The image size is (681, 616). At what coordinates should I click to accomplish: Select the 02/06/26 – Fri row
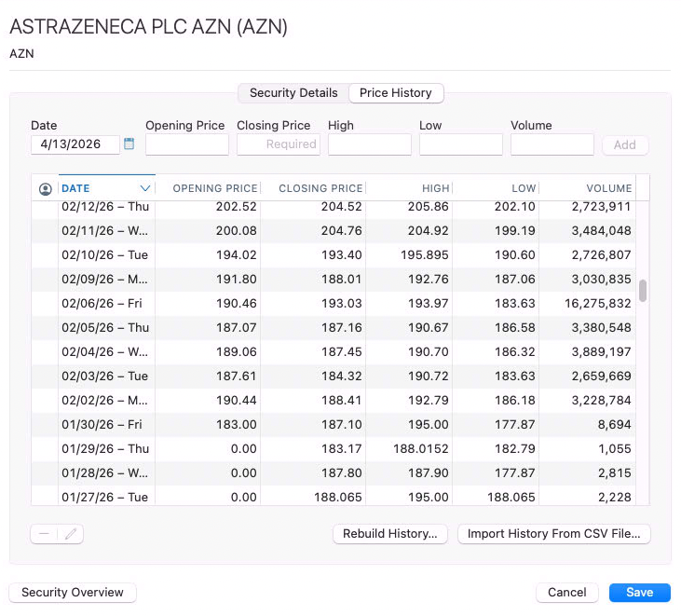(x=334, y=304)
